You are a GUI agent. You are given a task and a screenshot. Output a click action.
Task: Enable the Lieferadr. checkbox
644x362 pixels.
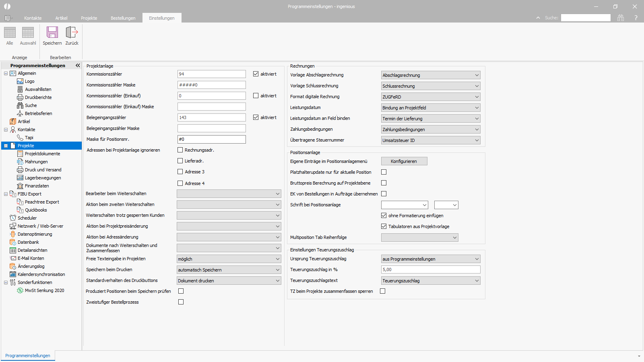180,161
